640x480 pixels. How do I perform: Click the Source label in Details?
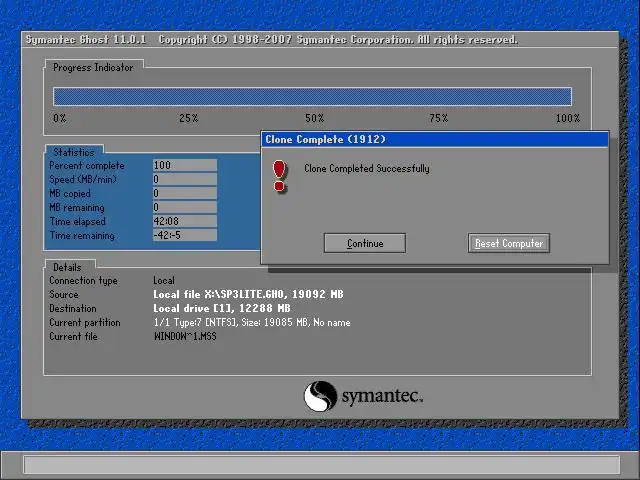(x=64, y=294)
